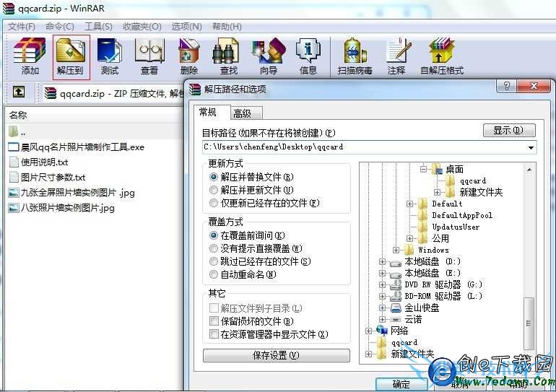Screen dimensions: 556x392
Task: Open the 选项(N) menu
Action: (x=186, y=27)
